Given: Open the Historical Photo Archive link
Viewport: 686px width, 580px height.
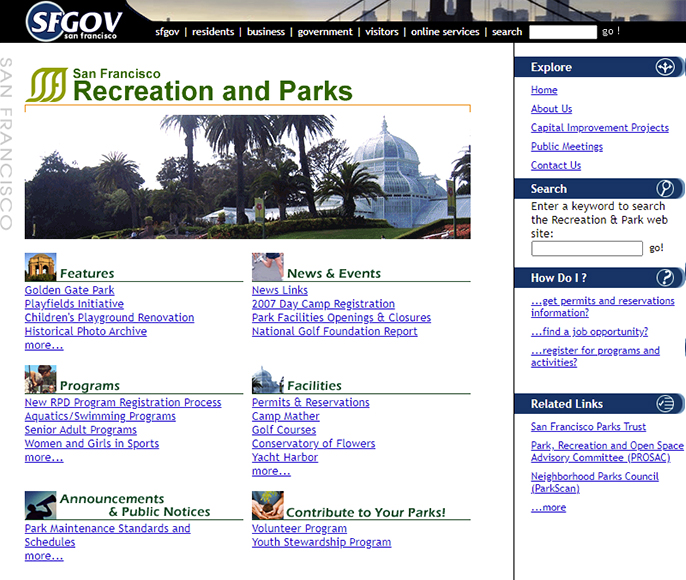Looking at the screenshot, I should click(86, 332).
